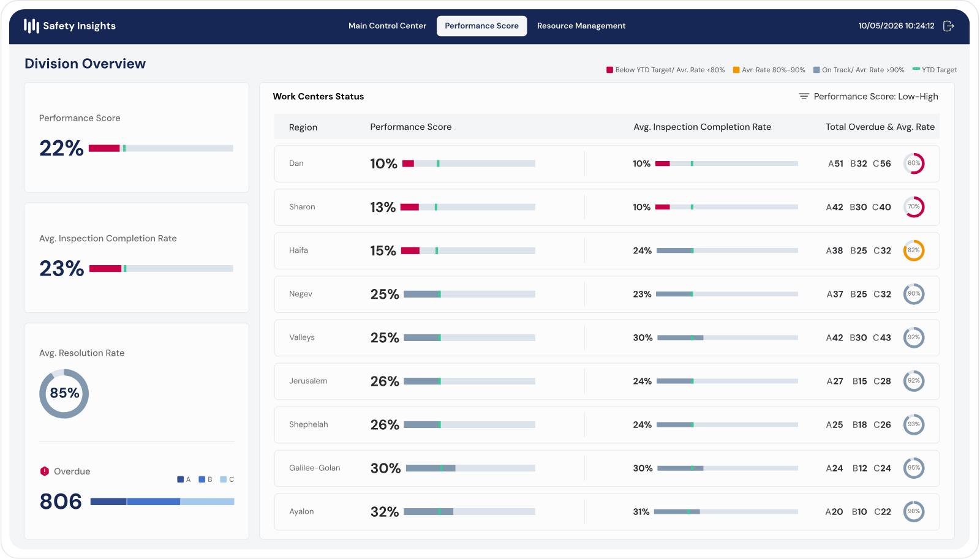Viewport: 980px width, 559px height.
Task: Click Galilee-Golan's B12 overdue count
Action: click(859, 468)
